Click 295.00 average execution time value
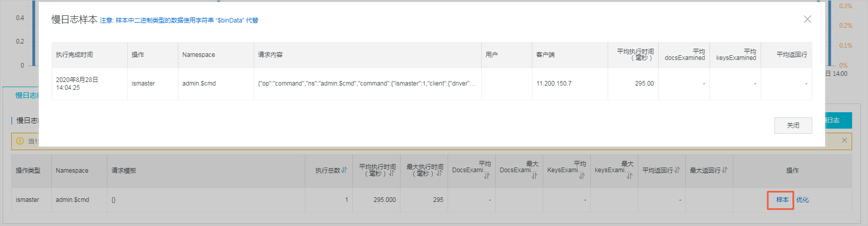 tap(644, 84)
